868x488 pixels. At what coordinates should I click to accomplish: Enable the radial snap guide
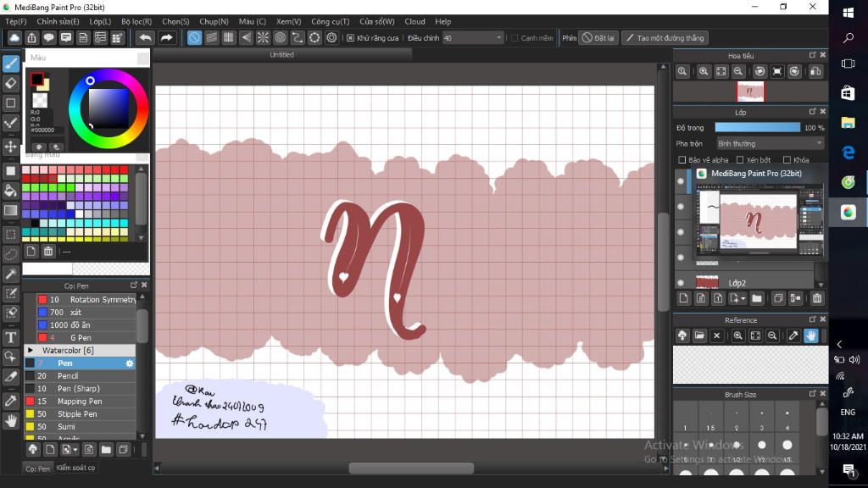point(263,37)
